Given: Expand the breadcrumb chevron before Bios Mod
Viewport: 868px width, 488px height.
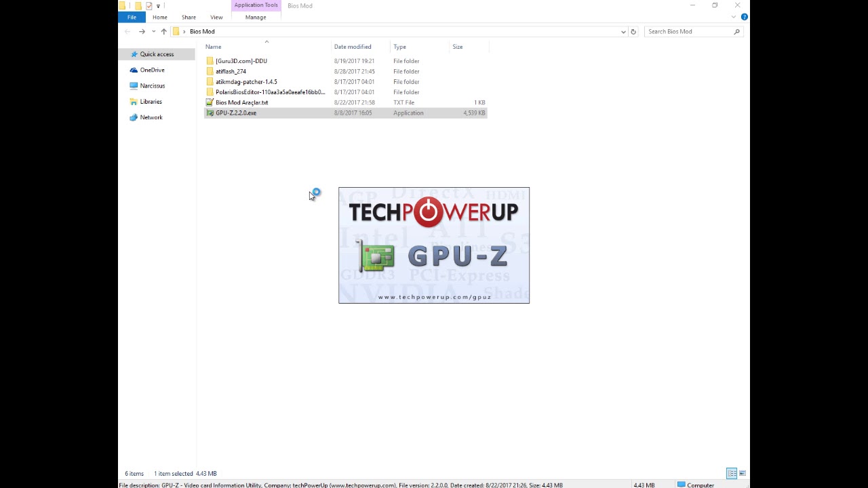Looking at the screenshot, I should tap(184, 31).
